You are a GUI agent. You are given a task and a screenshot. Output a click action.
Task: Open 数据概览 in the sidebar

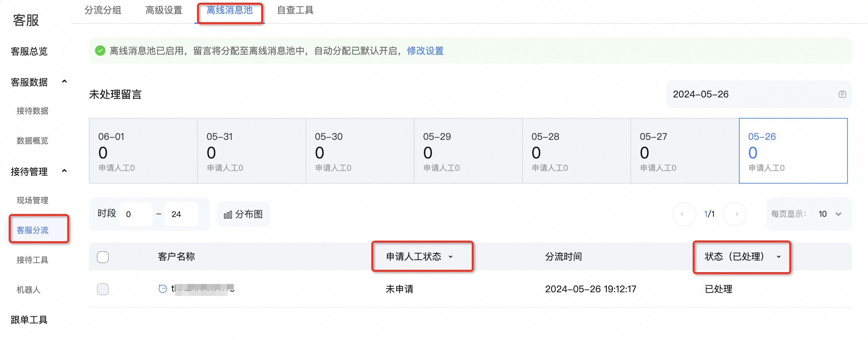tap(32, 141)
